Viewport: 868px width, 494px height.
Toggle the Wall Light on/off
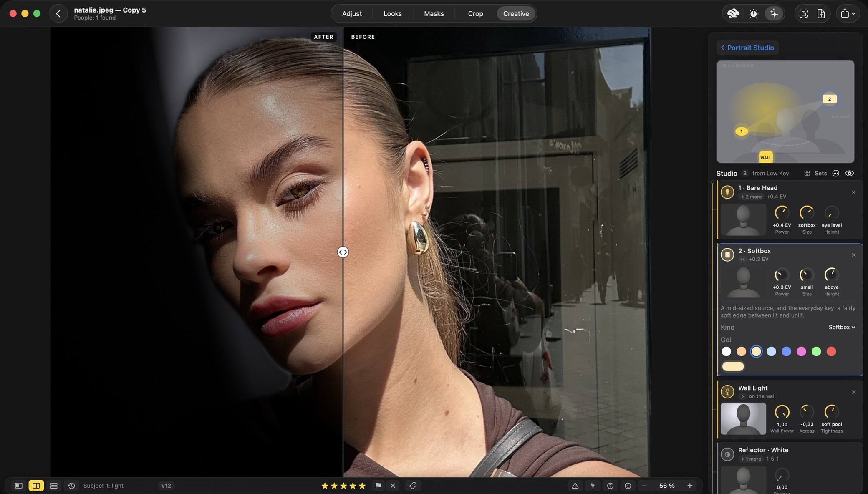(x=727, y=392)
